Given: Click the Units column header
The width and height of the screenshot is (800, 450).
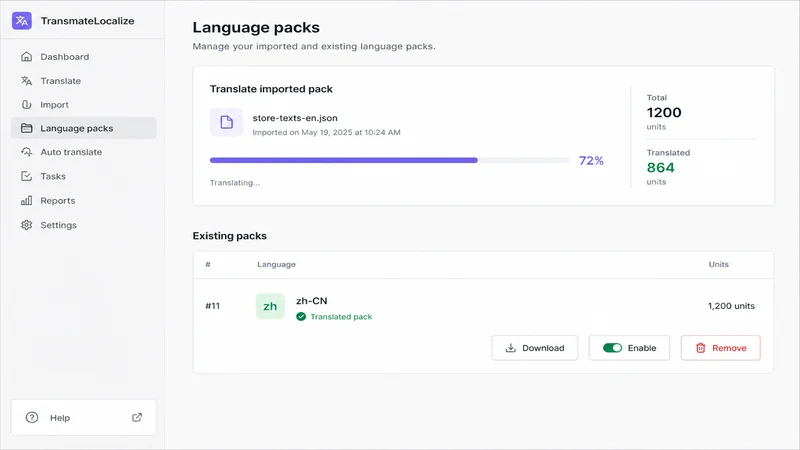Looking at the screenshot, I should point(718,264).
